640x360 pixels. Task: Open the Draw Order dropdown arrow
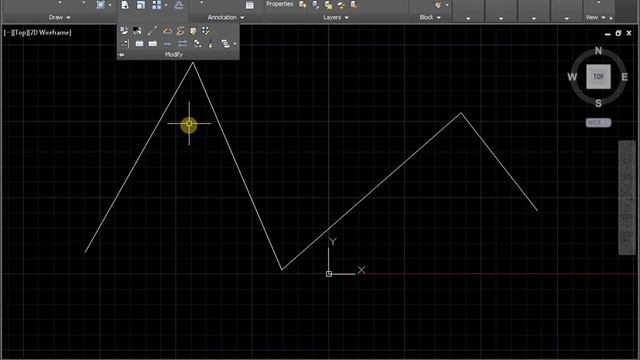click(x=235, y=43)
